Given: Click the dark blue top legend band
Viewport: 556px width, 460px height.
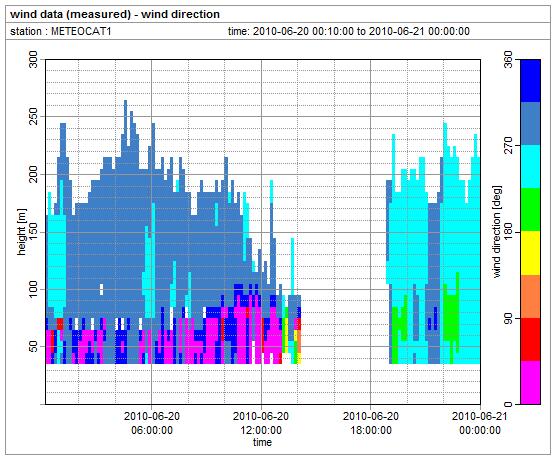Looking at the screenshot, I should (x=530, y=81).
